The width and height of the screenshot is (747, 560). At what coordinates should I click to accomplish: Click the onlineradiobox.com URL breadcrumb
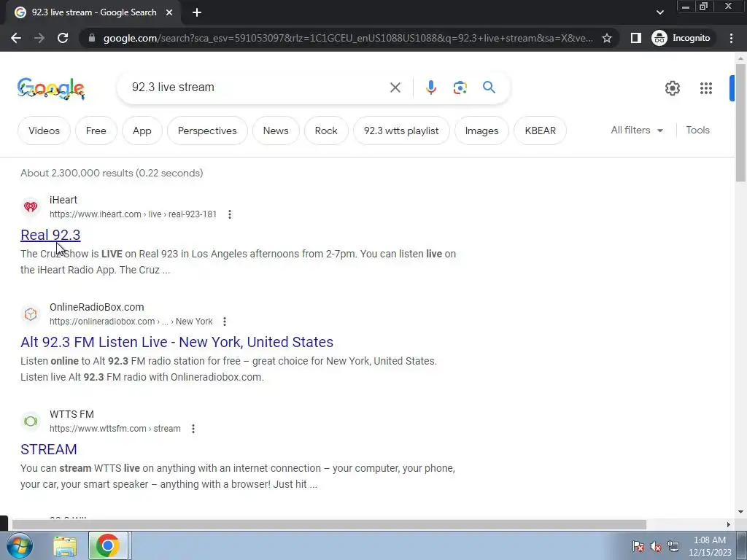click(131, 322)
